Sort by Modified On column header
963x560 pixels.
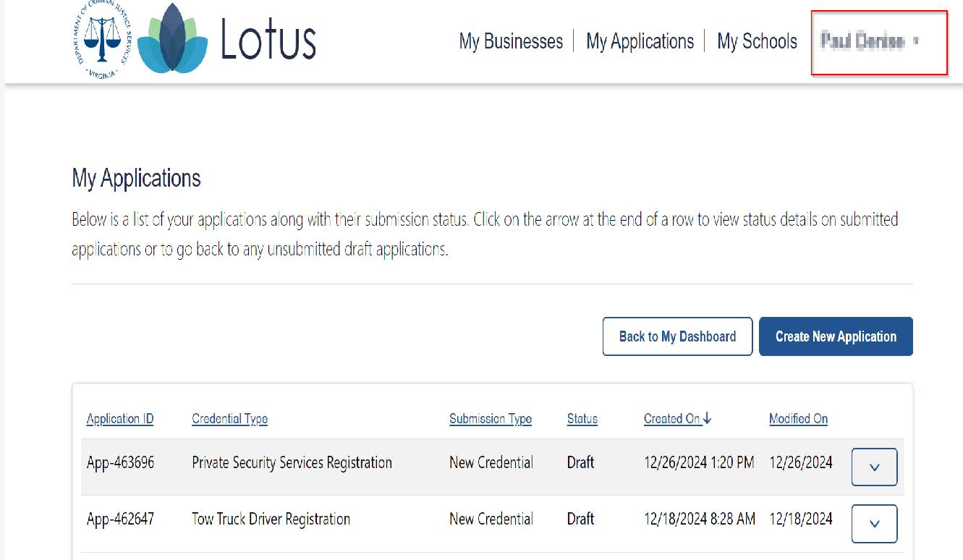click(798, 419)
